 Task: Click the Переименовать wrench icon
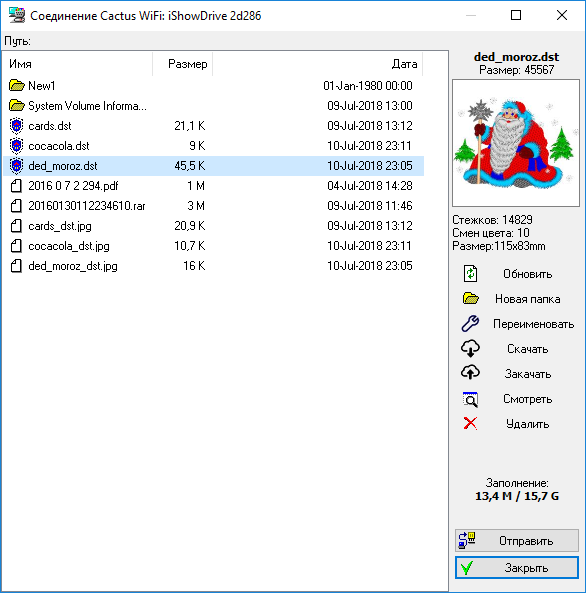(x=470, y=323)
